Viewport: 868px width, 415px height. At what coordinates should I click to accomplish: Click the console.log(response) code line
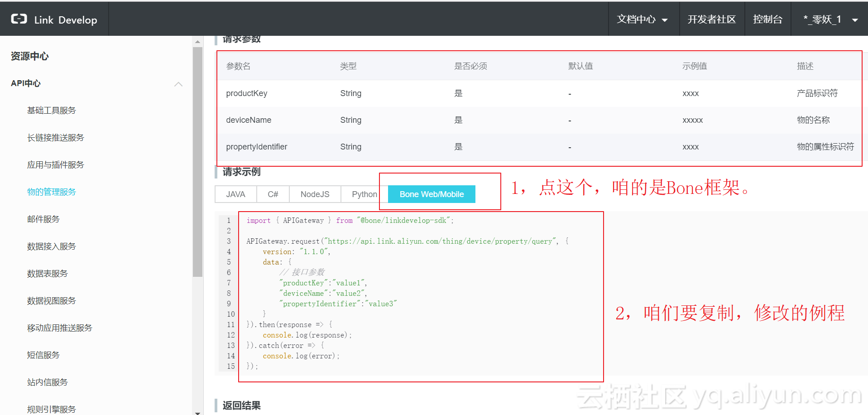[307, 335]
